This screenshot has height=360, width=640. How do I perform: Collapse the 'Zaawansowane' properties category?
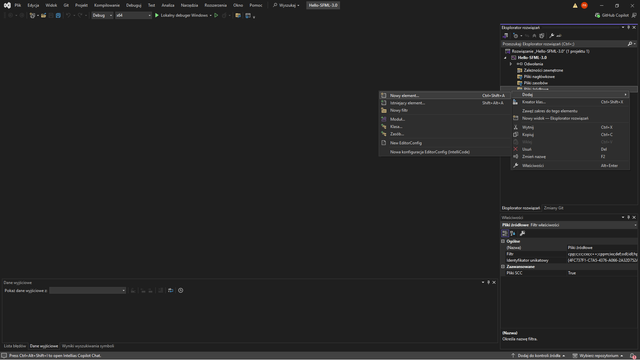[503, 267]
